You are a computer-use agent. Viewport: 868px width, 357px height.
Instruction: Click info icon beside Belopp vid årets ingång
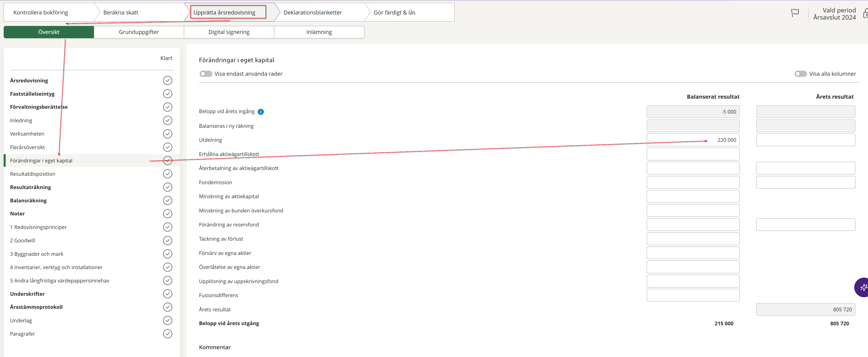[x=260, y=112]
